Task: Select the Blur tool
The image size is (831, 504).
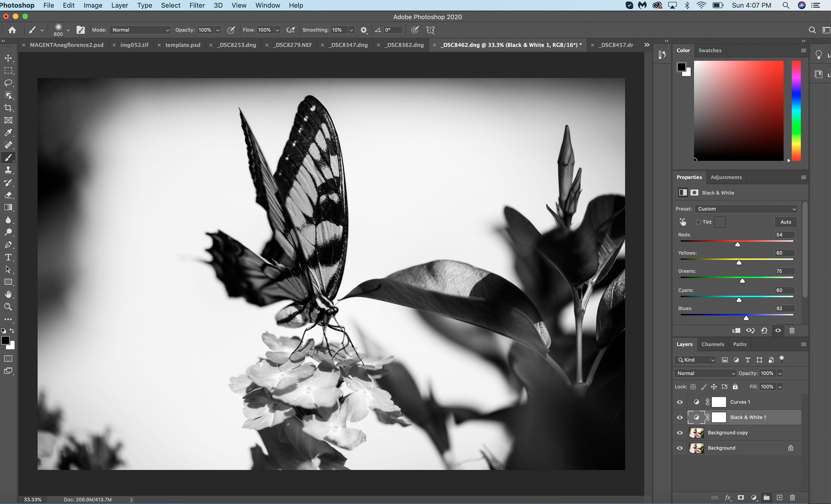Action: pyautogui.click(x=8, y=220)
